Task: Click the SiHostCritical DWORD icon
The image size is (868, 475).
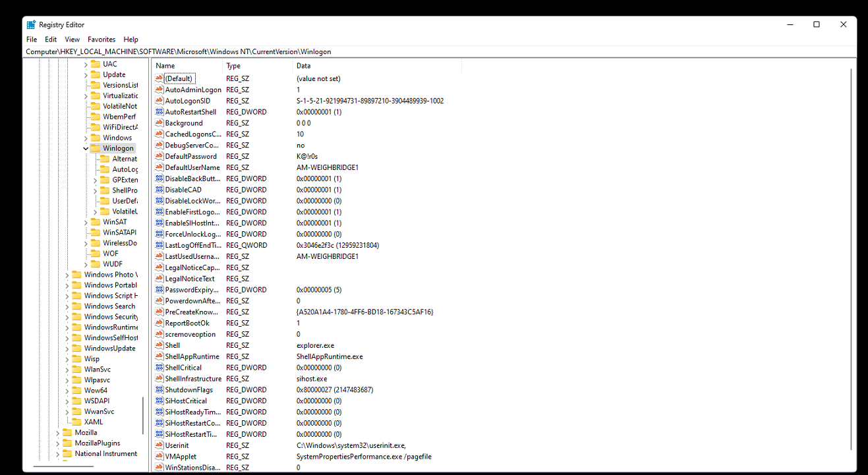Action: click(159, 401)
